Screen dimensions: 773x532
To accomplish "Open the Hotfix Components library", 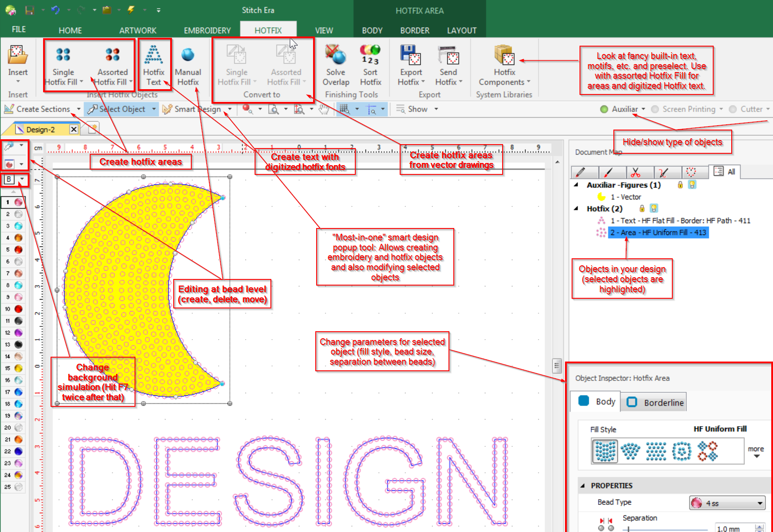I will pos(504,66).
